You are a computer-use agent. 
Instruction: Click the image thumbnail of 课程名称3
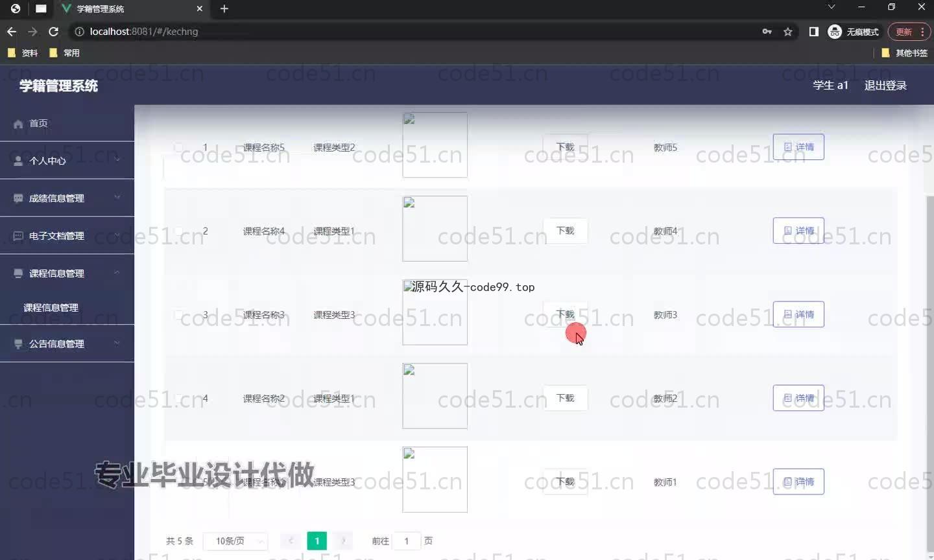(x=435, y=312)
